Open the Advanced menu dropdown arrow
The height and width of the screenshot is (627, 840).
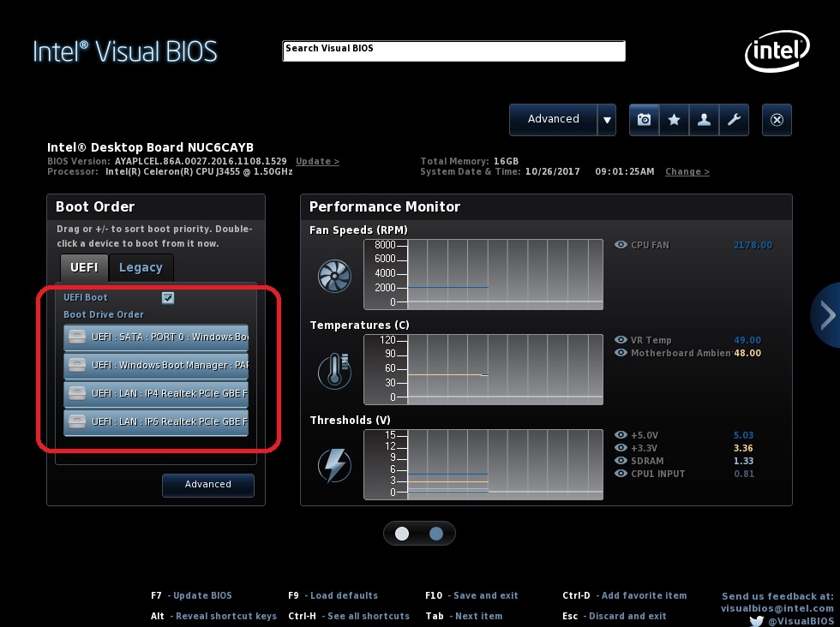tap(607, 119)
